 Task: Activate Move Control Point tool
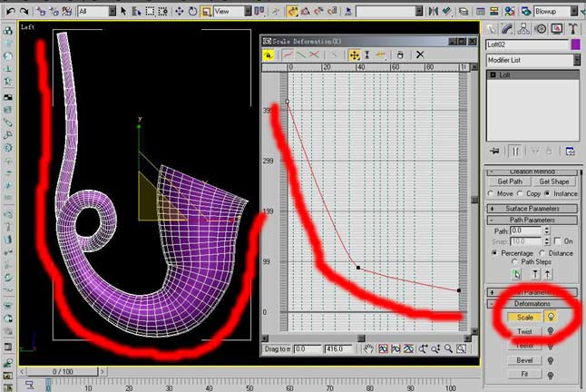[354, 55]
